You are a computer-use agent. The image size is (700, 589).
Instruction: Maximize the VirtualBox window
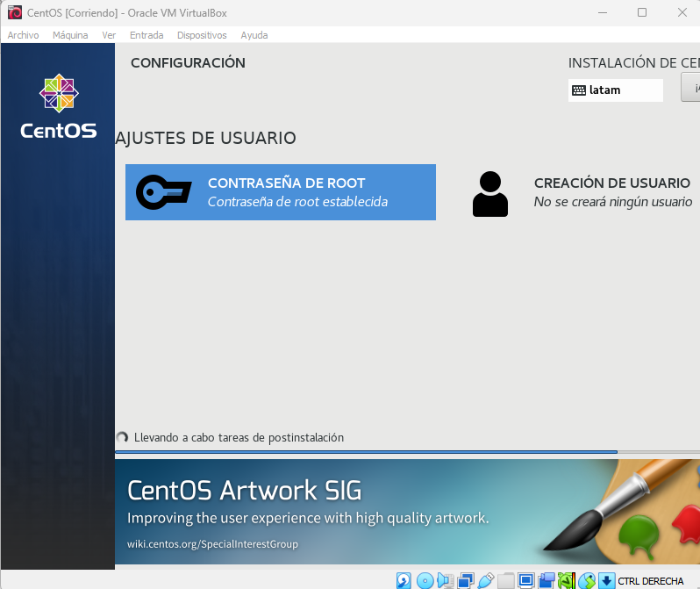[642, 12]
